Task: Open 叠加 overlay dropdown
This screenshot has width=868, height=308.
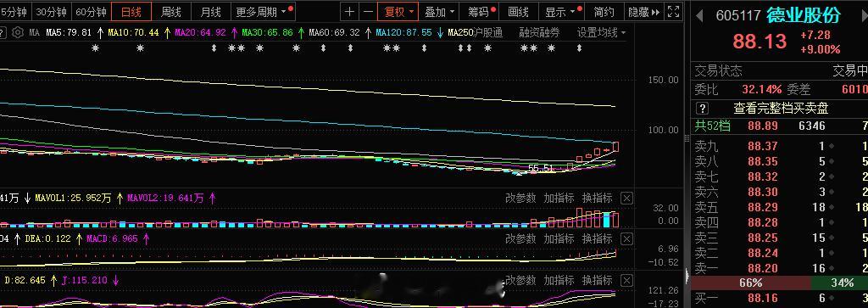Action: (440, 12)
